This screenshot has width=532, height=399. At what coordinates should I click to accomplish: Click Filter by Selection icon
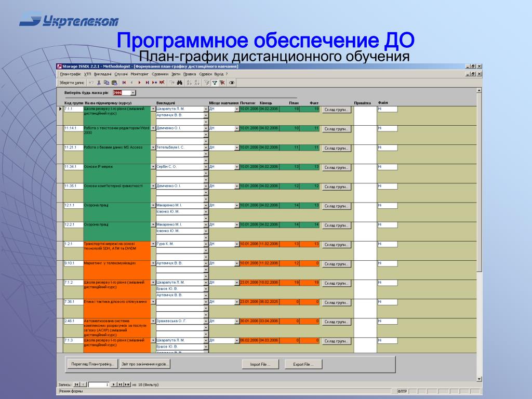[x=207, y=83]
